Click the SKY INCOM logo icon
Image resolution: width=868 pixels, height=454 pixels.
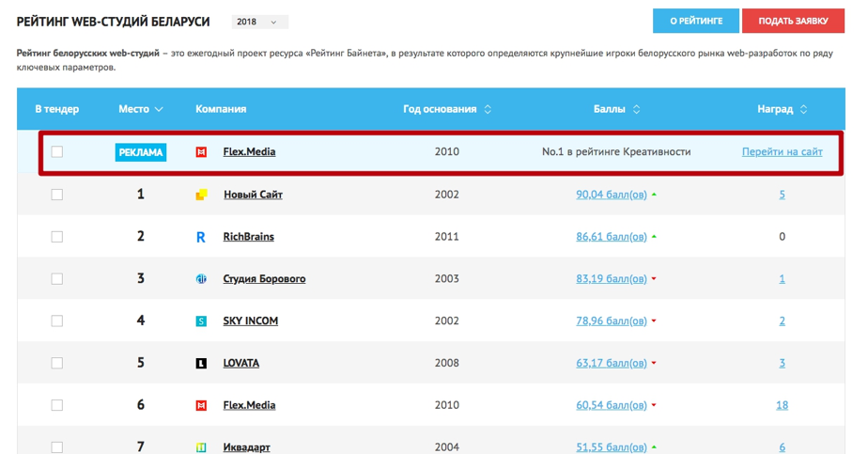click(201, 321)
